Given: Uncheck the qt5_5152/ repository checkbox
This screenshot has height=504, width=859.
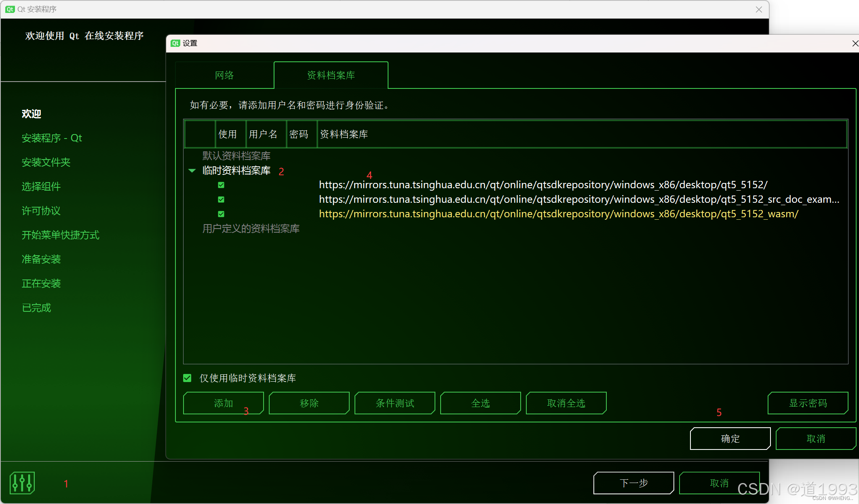Looking at the screenshot, I should pos(221,185).
